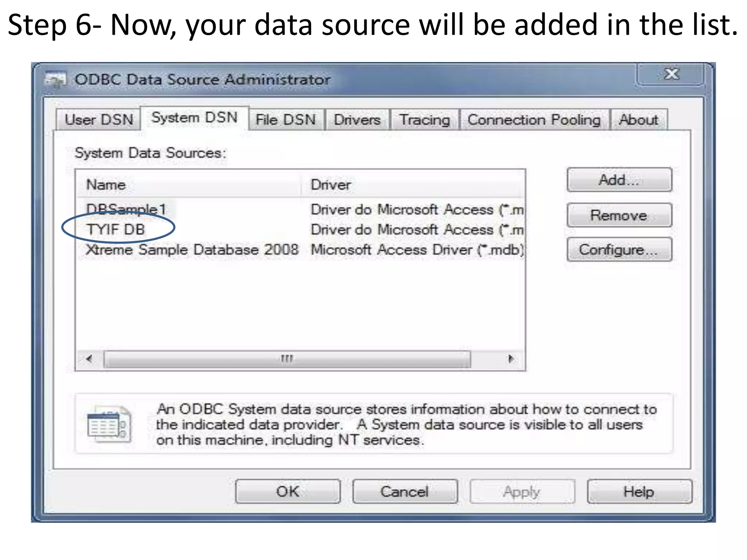This screenshot has width=747, height=560.
Task: Click the Remove button
Action: point(619,215)
